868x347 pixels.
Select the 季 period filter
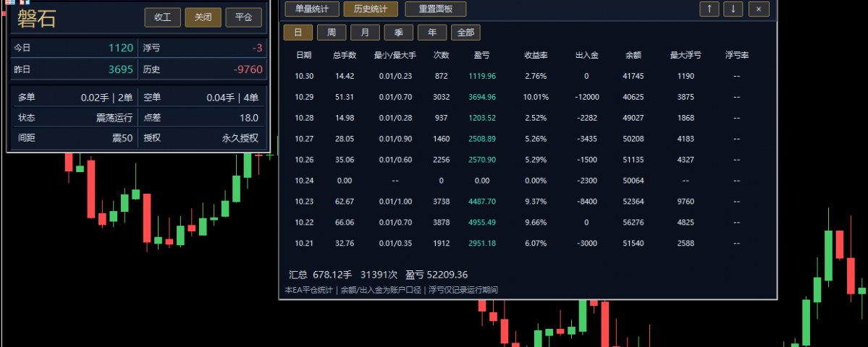(399, 33)
